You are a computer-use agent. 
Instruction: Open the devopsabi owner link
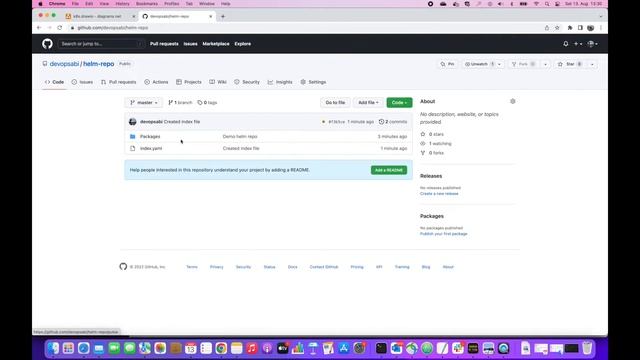[64, 64]
